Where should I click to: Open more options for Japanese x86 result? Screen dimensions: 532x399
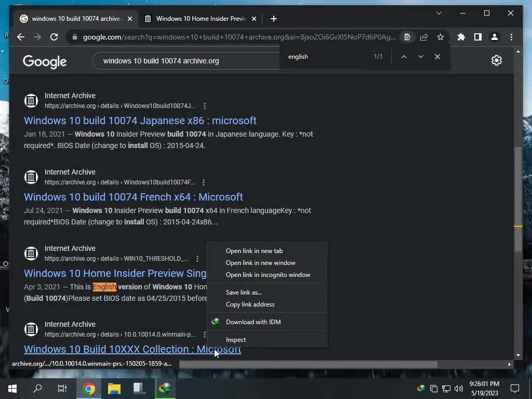point(205,106)
